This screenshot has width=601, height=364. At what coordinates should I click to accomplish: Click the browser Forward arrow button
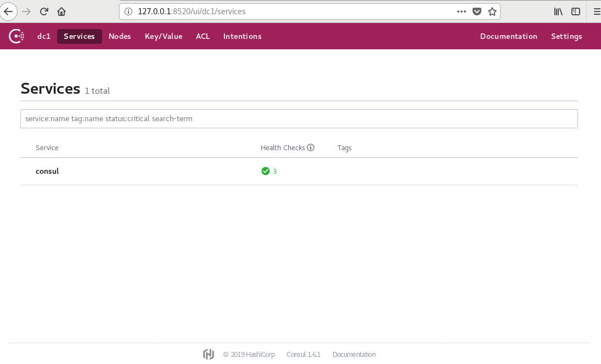pyautogui.click(x=26, y=12)
